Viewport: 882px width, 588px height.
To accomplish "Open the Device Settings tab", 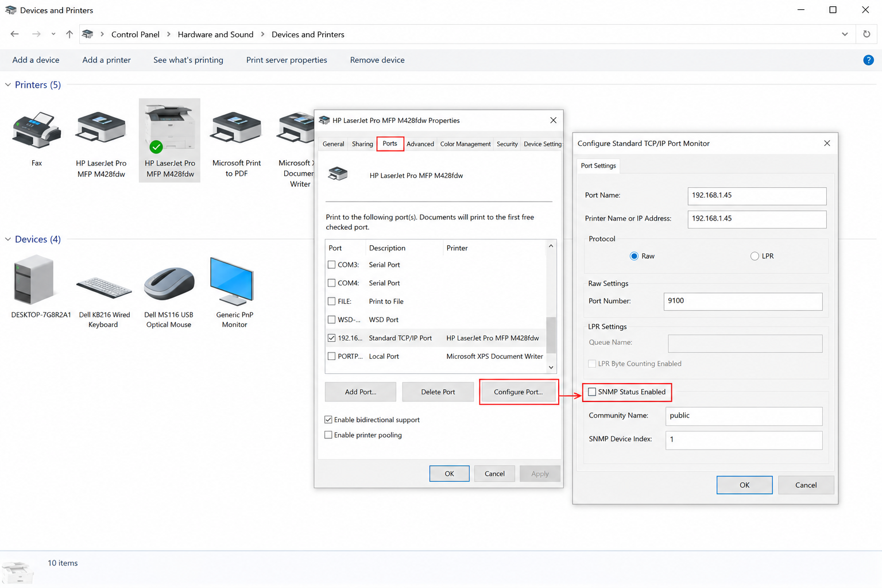I will tap(542, 144).
